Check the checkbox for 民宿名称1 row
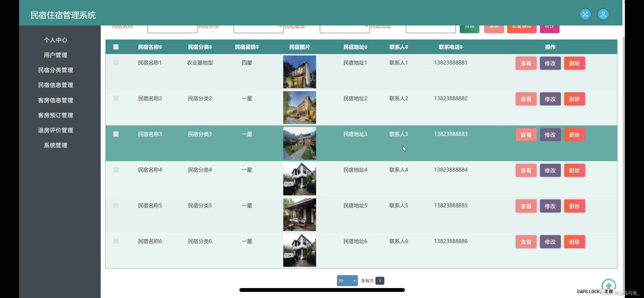644x298 pixels. click(x=116, y=63)
